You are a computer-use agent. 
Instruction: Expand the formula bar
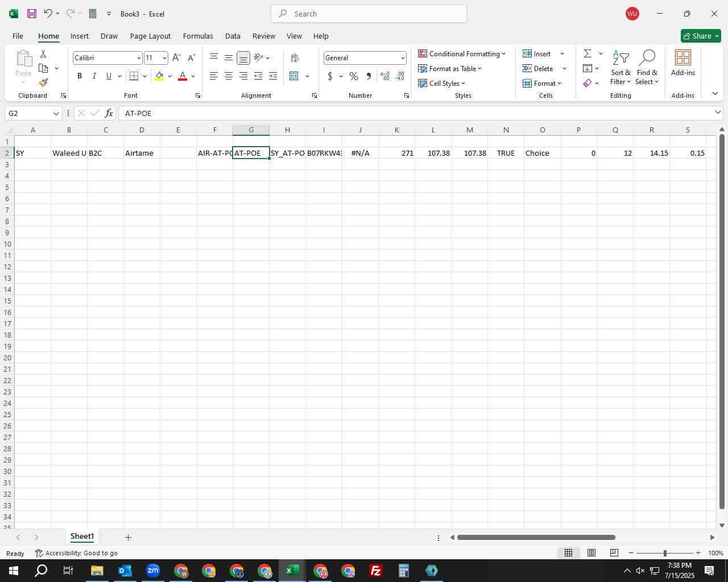coord(718,113)
